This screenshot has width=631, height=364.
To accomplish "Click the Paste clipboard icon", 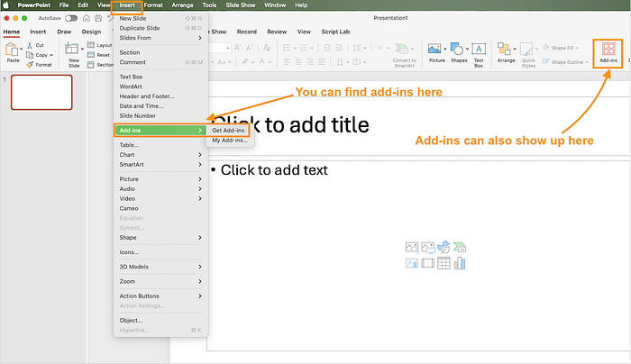I will click(x=11, y=50).
